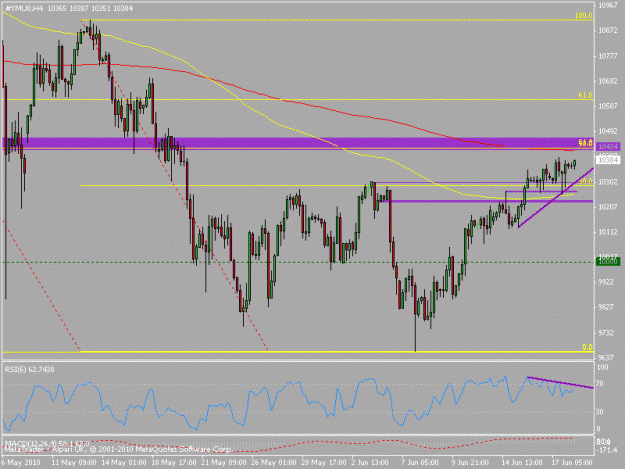
Task: Click the 26 May 01:00 time label
Action: click(274, 462)
